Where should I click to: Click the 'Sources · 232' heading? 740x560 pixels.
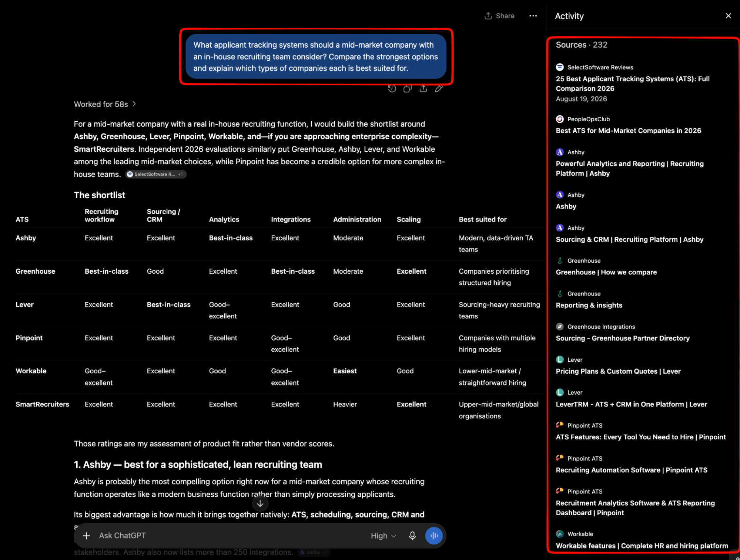click(x=581, y=45)
